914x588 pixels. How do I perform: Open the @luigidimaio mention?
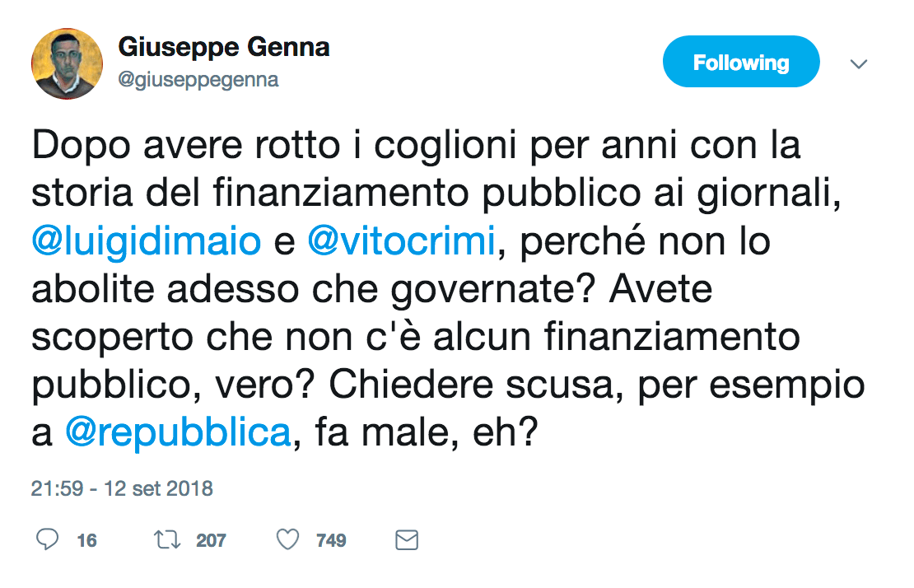click(x=147, y=243)
